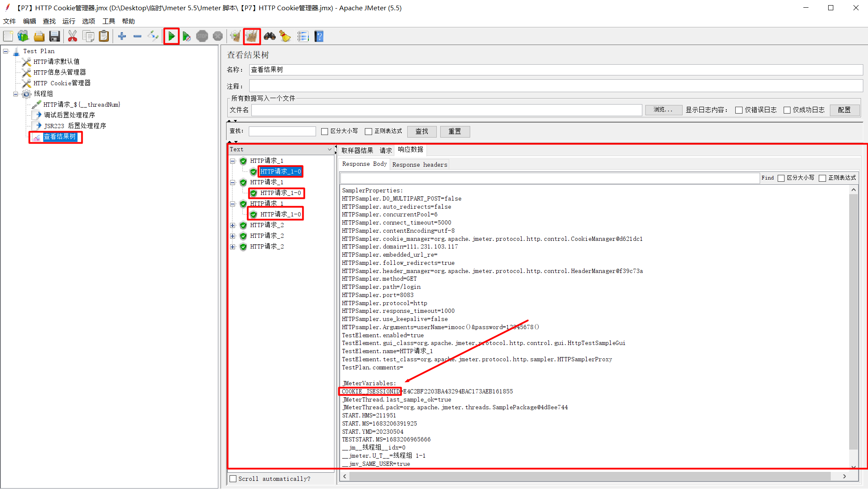Open the 文件 menu

click(x=9, y=21)
